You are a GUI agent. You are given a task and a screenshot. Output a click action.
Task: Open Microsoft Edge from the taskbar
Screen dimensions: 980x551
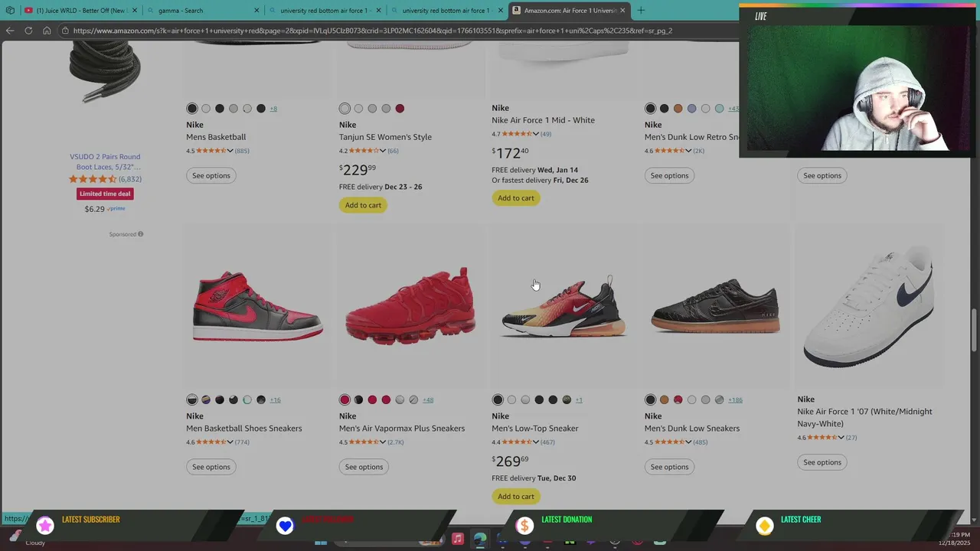pos(479,539)
